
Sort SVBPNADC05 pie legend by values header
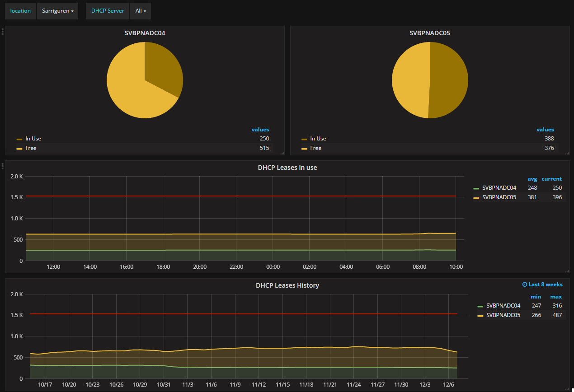click(x=545, y=130)
